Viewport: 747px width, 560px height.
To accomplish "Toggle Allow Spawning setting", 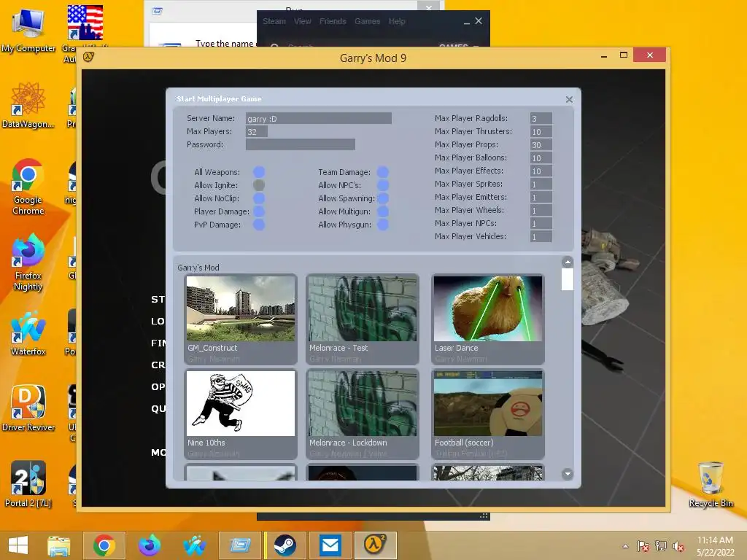I will (x=382, y=198).
